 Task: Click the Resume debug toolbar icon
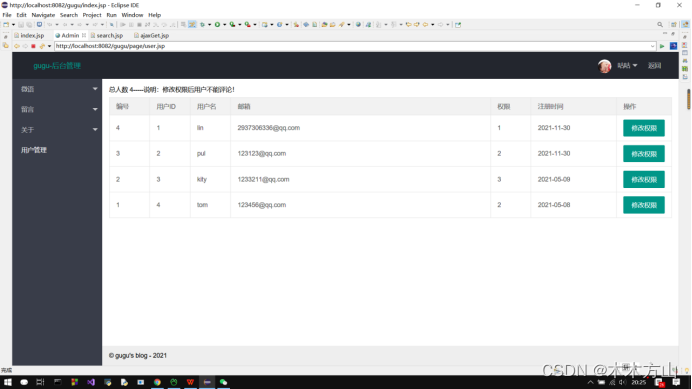click(x=123, y=25)
